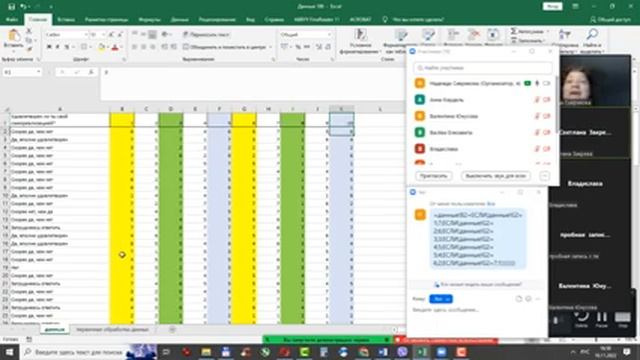Apply the percent number style
The image size is (640, 360).
tap(298, 47)
